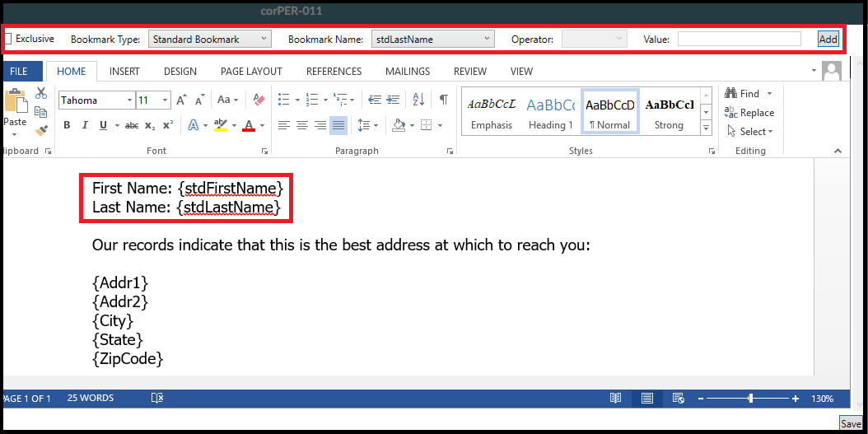The image size is (868, 434).
Task: Toggle Bold formatting
Action: click(67, 126)
